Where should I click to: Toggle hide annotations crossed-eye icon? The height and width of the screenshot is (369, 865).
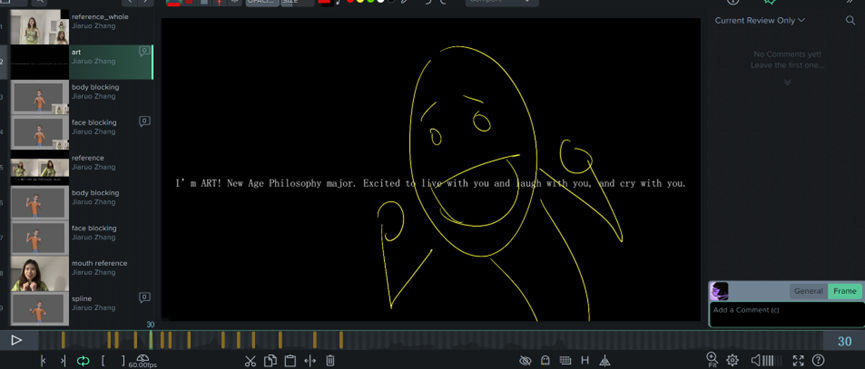click(525, 361)
